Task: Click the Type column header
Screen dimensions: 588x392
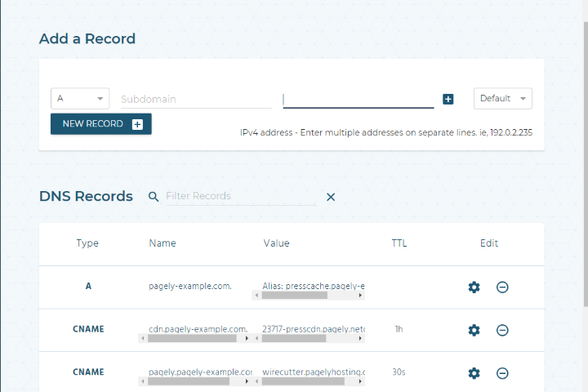Action: [x=87, y=243]
